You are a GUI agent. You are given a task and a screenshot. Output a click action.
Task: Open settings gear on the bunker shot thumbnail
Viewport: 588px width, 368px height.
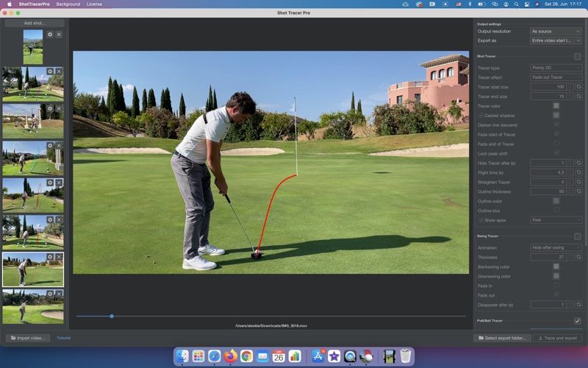click(50, 294)
